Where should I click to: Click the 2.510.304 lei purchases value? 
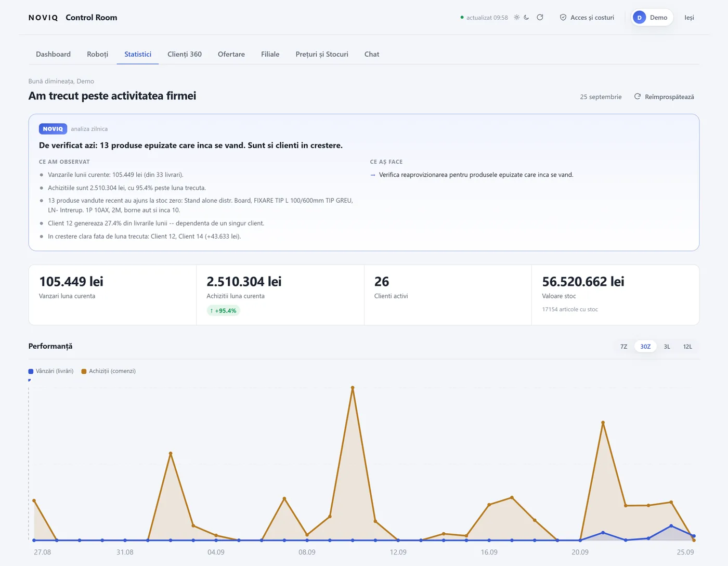click(244, 282)
